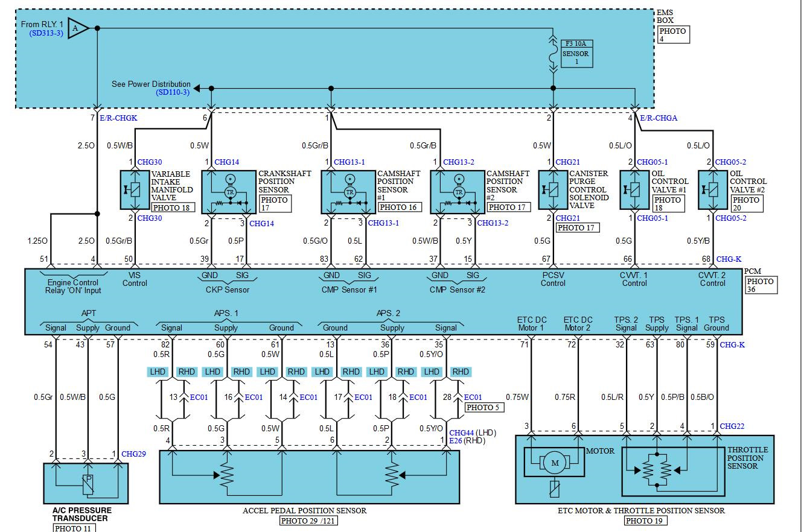The image size is (804, 532).
Task: Select the canister purge control solenoid symbol
Action: 552,191
